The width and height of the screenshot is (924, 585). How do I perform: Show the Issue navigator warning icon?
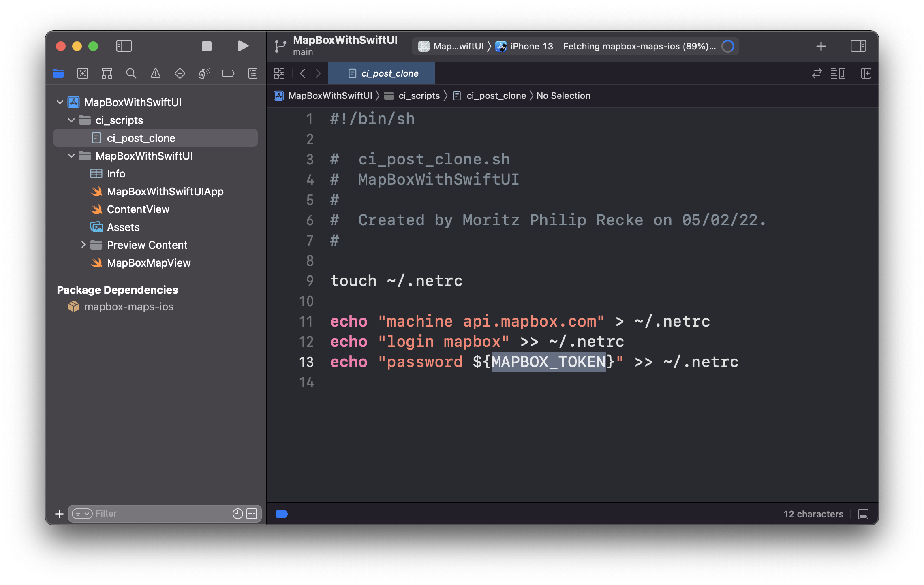tap(155, 73)
